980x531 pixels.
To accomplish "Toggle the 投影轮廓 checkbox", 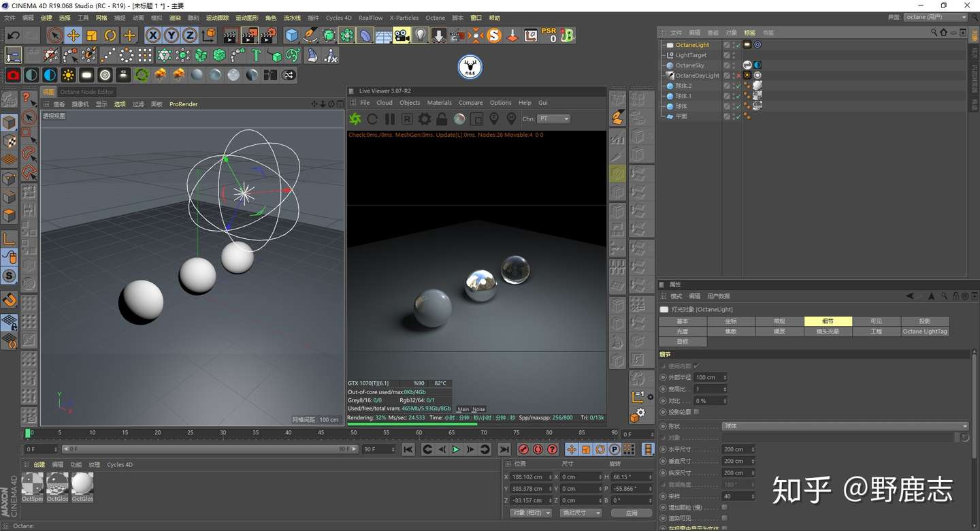I will point(696,412).
